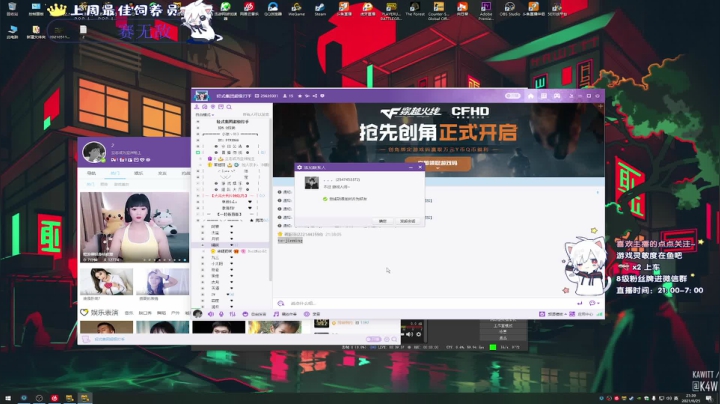Expand the red-text channel row in the list

coord(198,196)
